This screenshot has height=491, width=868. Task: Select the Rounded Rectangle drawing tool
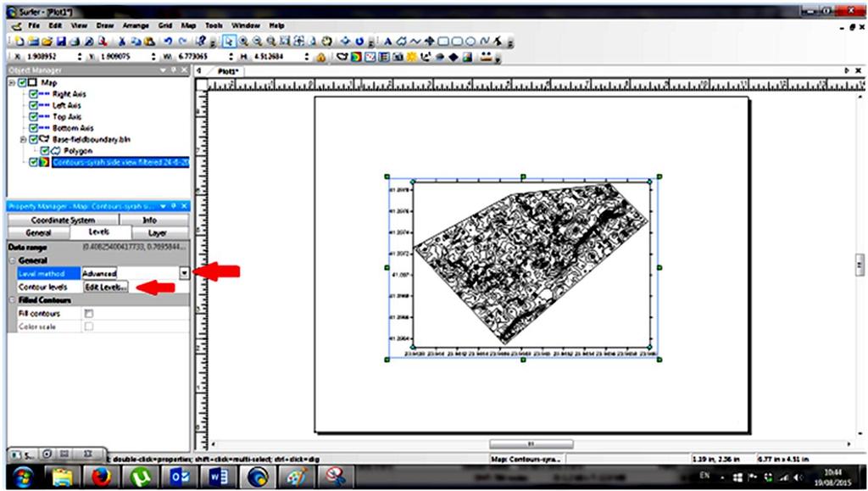457,42
